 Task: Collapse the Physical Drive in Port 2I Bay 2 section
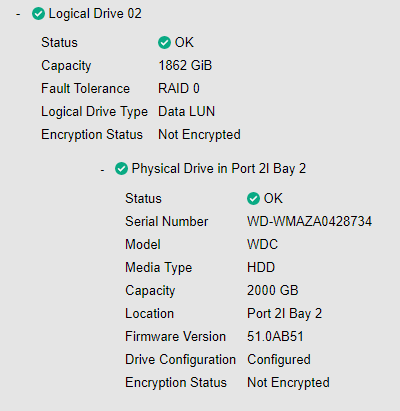click(x=102, y=170)
